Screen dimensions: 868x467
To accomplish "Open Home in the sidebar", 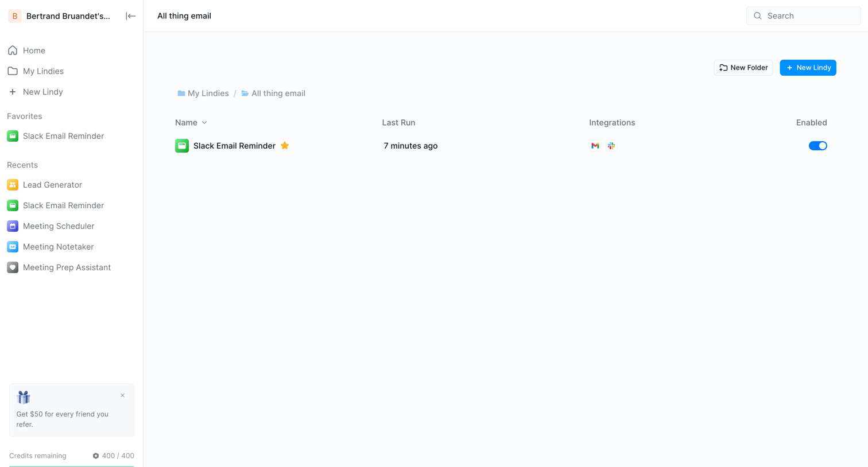I will [x=71, y=50].
